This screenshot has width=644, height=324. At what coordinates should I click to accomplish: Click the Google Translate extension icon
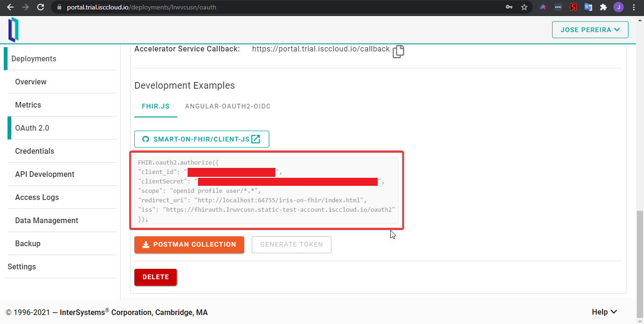pyautogui.click(x=588, y=7)
